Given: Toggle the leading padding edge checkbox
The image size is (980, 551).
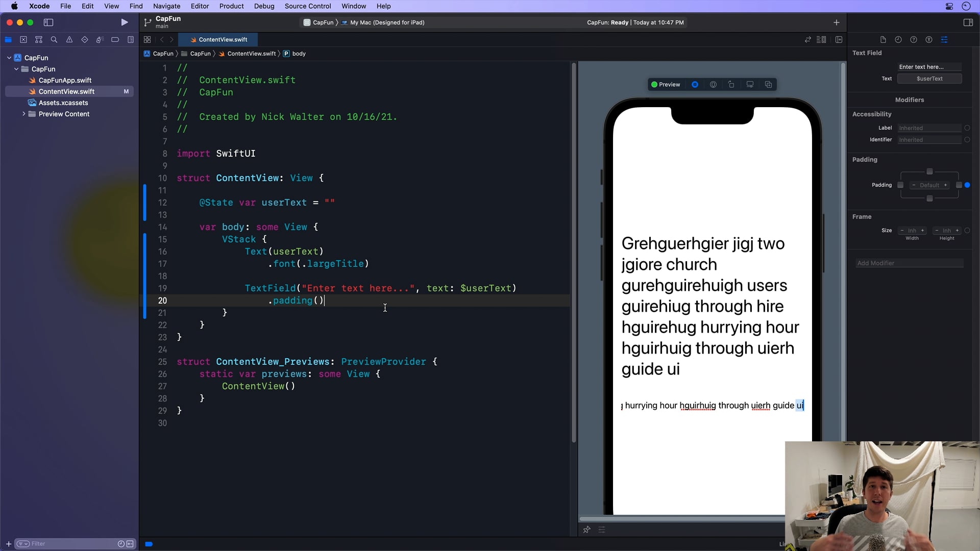Looking at the screenshot, I should pyautogui.click(x=900, y=185).
